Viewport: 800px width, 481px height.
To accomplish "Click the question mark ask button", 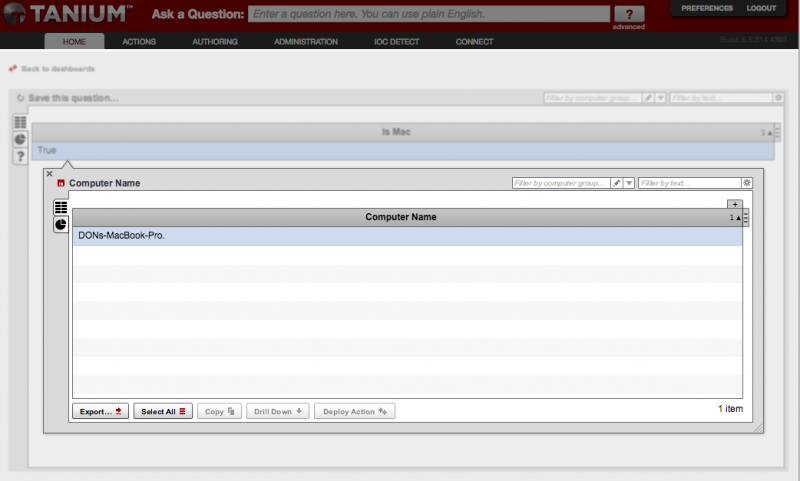I will click(x=629, y=14).
